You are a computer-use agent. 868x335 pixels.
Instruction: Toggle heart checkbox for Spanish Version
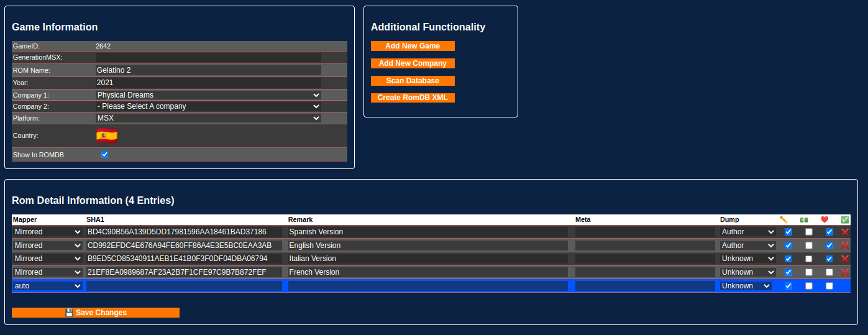pos(829,232)
